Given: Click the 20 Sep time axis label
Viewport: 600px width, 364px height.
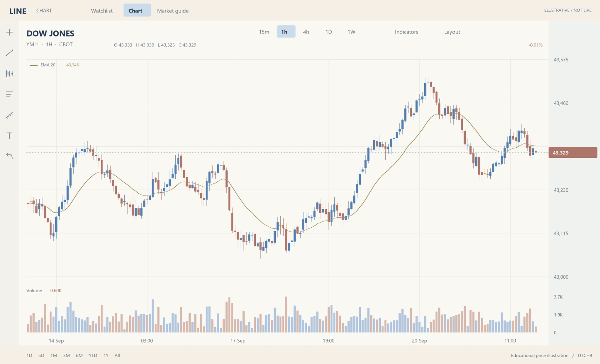Looking at the screenshot, I should (419, 341).
